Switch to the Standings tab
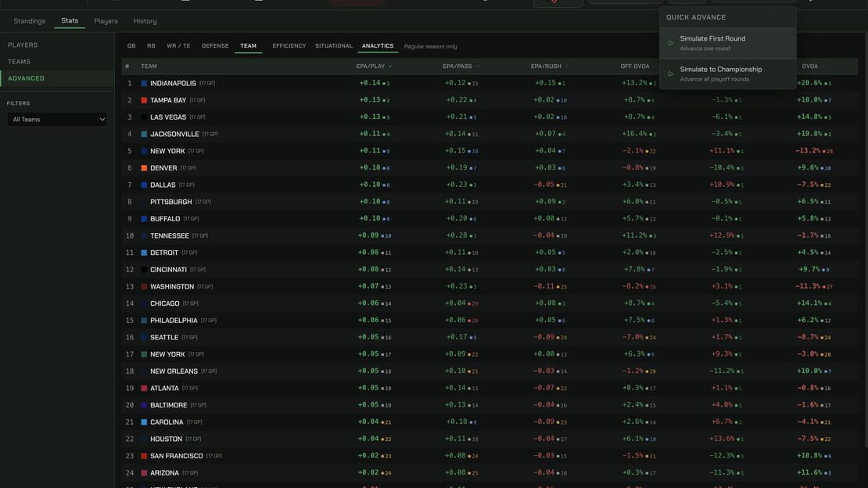 [x=30, y=21]
